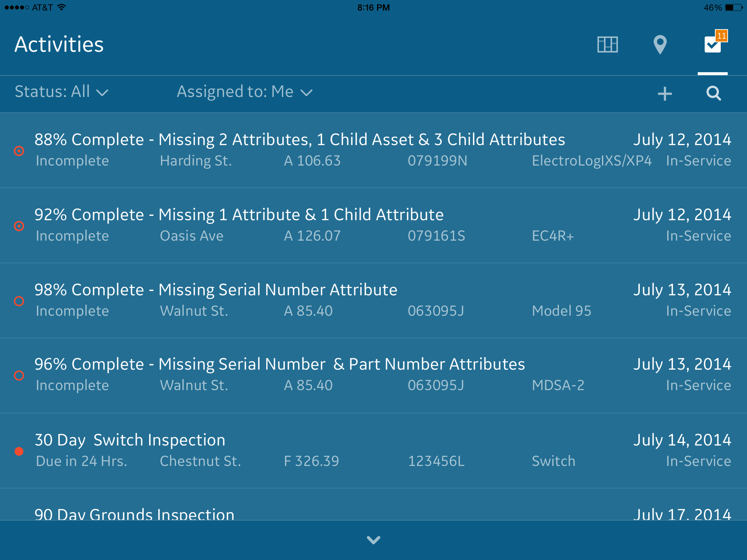The image size is (747, 560).
Task: Open the 96% Complete Part Number activity
Action: pyautogui.click(x=373, y=376)
